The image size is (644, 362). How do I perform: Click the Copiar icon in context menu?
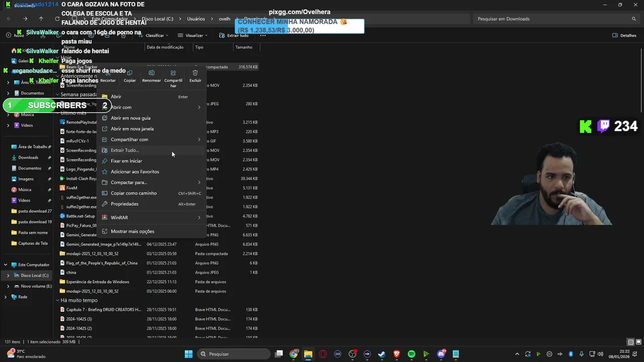tap(130, 73)
